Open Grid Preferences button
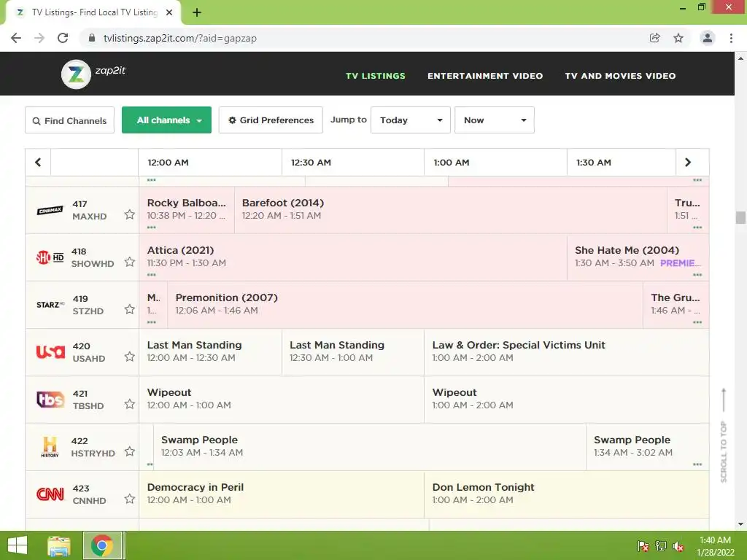Image resolution: width=747 pixels, height=560 pixels. pos(271,120)
